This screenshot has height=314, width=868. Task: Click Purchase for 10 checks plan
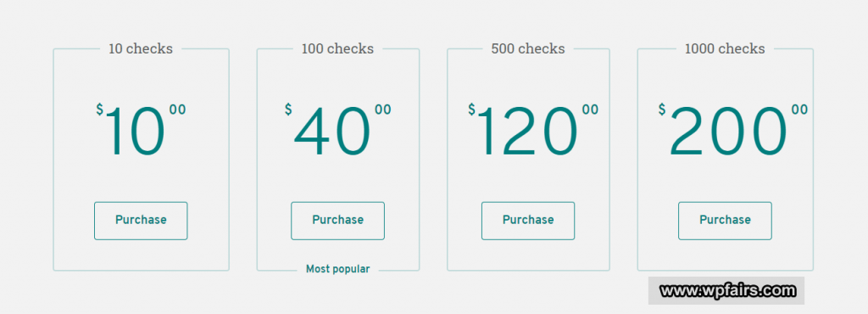[141, 221]
